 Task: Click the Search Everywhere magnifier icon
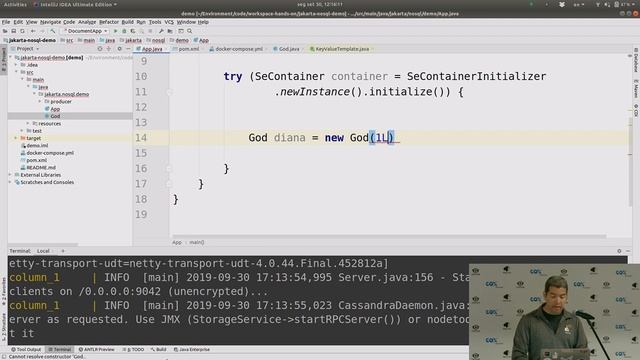[190, 31]
